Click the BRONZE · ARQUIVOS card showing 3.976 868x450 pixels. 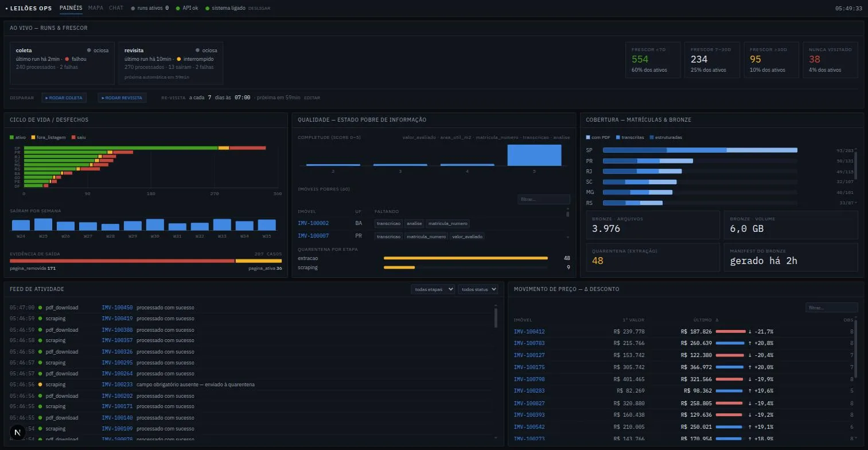click(x=653, y=225)
